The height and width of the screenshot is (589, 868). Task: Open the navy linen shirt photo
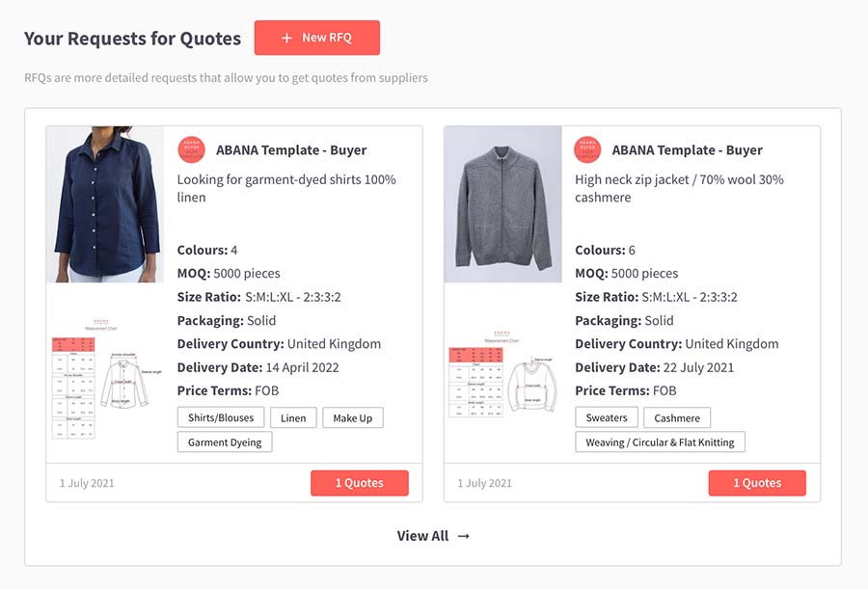click(x=105, y=204)
